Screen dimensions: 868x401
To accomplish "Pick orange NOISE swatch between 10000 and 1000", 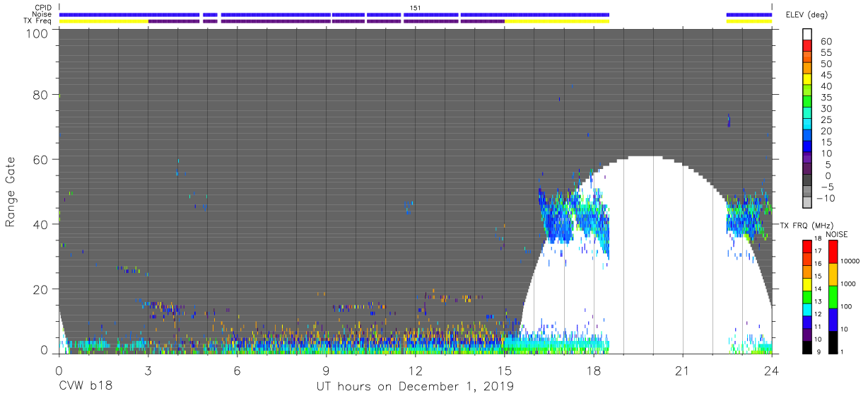I will point(832,273).
